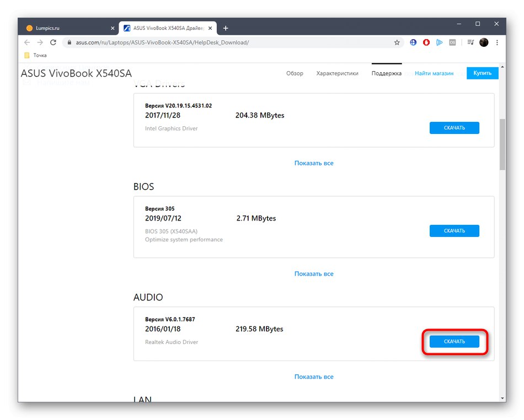Image resolution: width=524 pixels, height=420 pixels.
Task: Go forward with the browser forward arrow
Action: (x=40, y=42)
